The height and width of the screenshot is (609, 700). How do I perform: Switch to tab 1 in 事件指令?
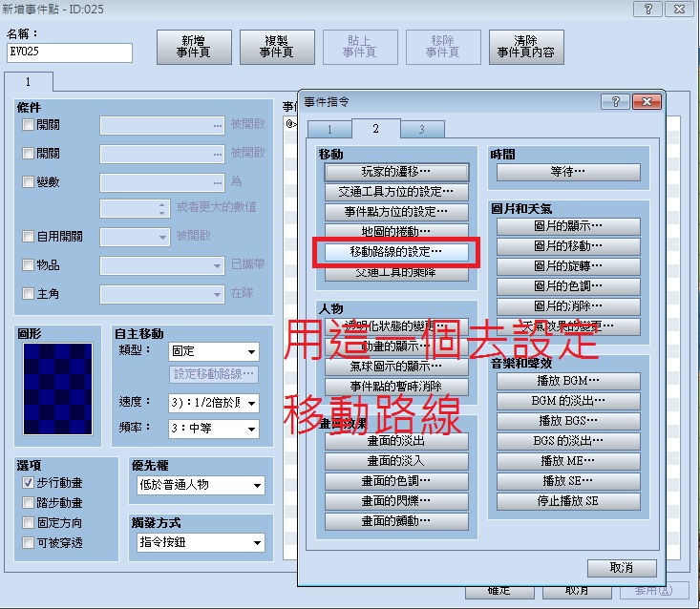pos(329,130)
